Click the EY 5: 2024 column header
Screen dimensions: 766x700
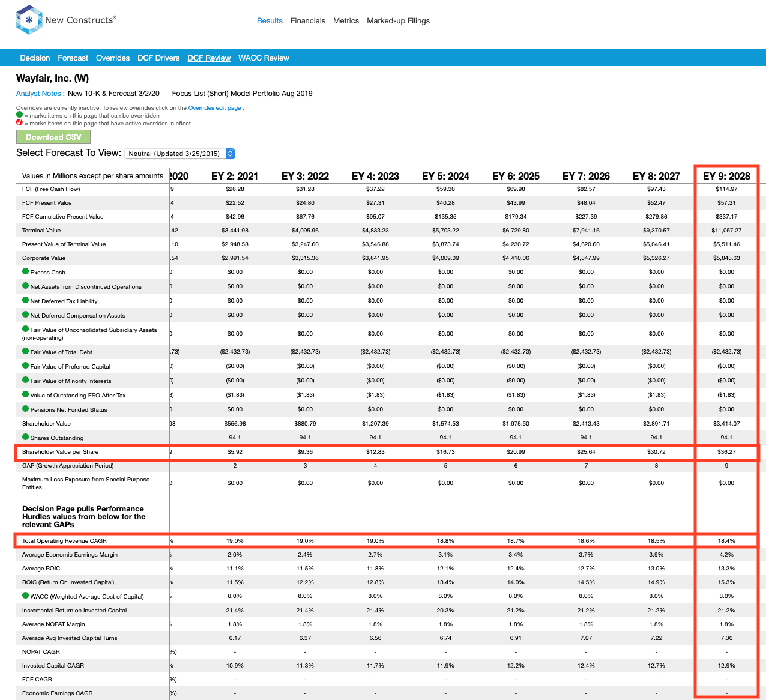pyautogui.click(x=445, y=176)
